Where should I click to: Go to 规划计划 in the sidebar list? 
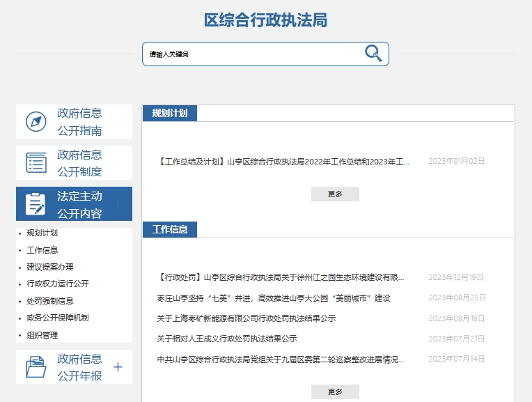(x=42, y=233)
